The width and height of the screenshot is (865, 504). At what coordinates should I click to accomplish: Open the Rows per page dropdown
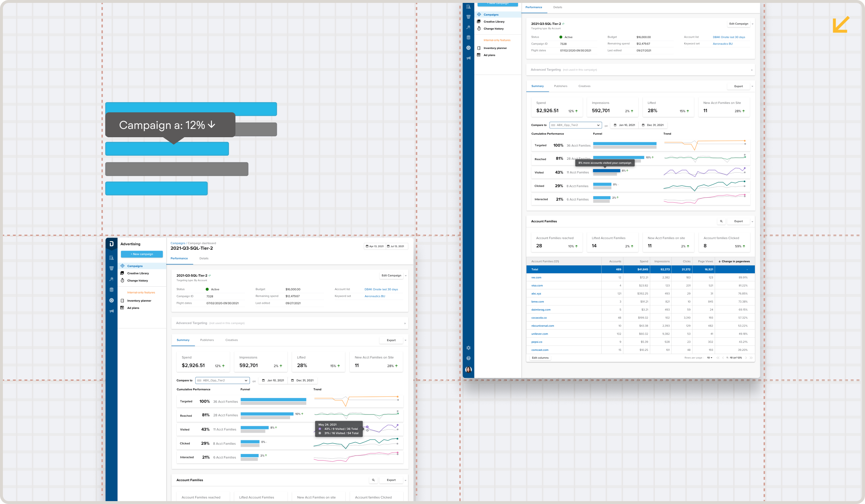coord(710,358)
